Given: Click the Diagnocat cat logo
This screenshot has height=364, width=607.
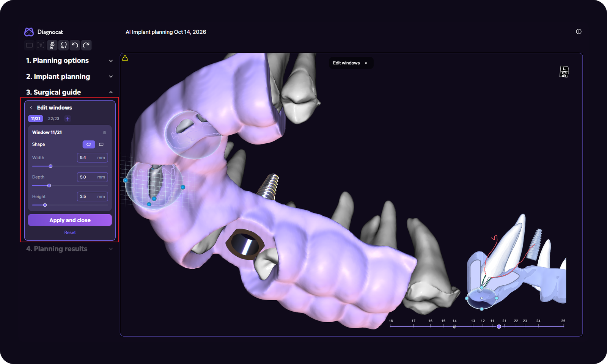Looking at the screenshot, I should (x=29, y=32).
